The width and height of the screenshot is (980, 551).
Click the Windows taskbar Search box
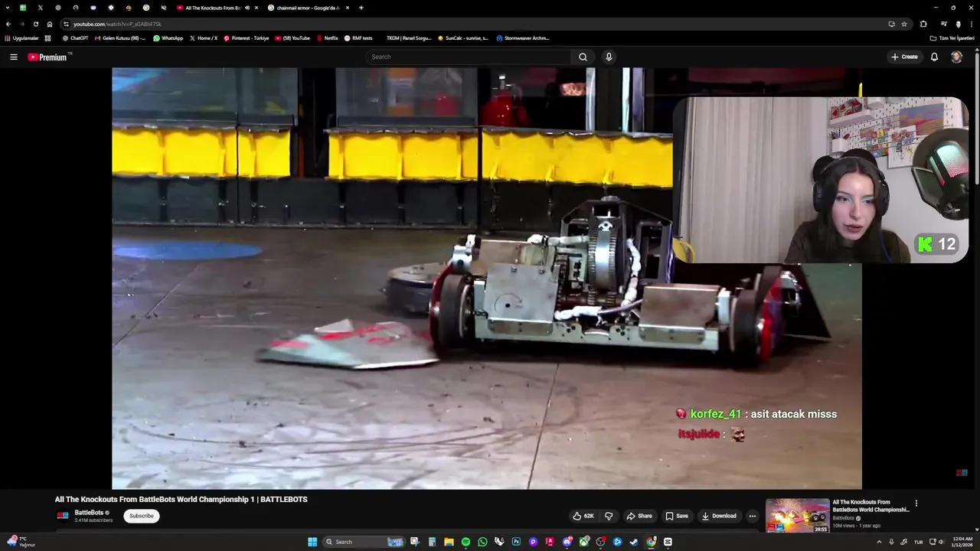point(364,542)
